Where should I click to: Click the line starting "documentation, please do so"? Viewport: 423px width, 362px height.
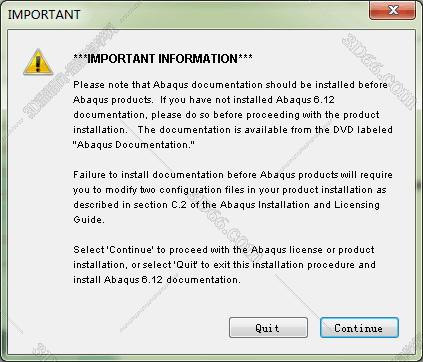click(226, 115)
